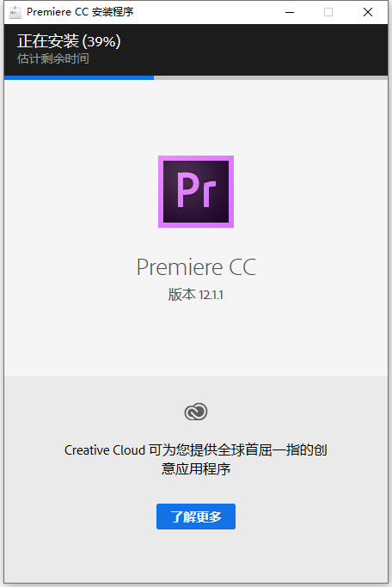Click the Premiere CC product name text
Viewport: 392px width, 587px height.
pyautogui.click(x=196, y=267)
